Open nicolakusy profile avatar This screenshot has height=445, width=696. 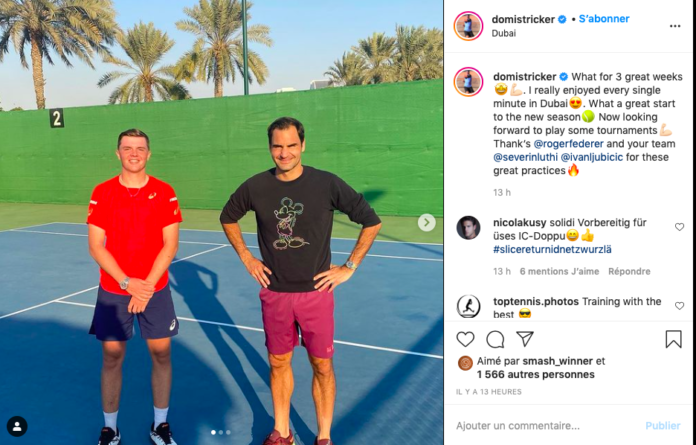click(x=468, y=228)
